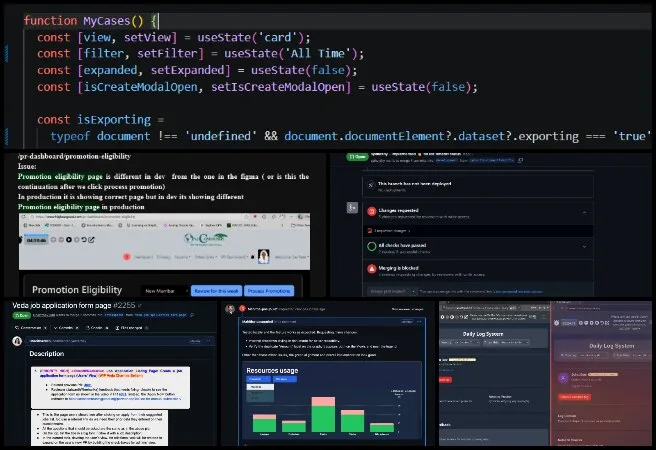Open the merge method dropdown arrow
This screenshot has height=450, width=656.
pos(413,291)
